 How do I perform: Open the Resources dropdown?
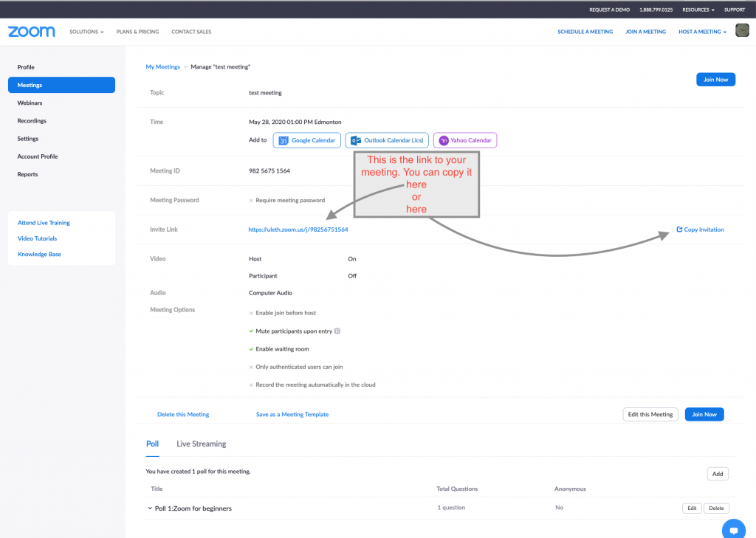click(698, 10)
